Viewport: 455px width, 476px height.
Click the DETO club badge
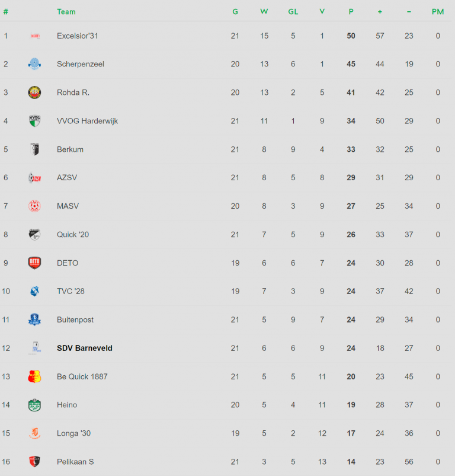point(34,263)
